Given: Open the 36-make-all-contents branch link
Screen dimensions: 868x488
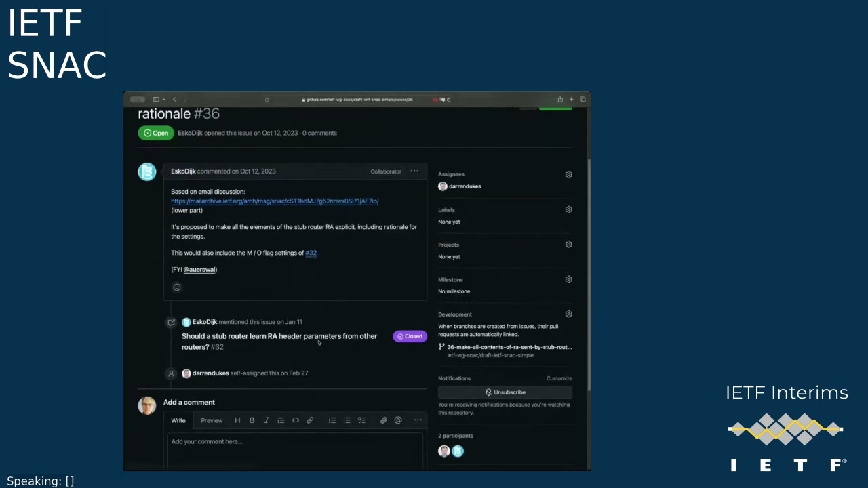Looking at the screenshot, I should (x=509, y=347).
